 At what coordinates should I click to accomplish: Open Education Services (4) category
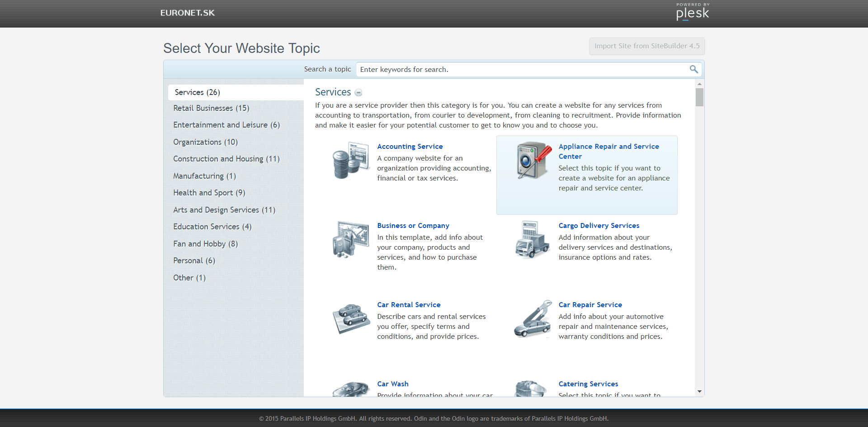[x=212, y=227]
